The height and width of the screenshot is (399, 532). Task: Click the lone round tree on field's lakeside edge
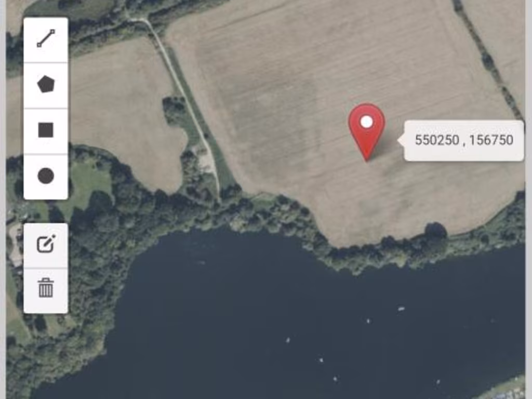[x=436, y=231]
